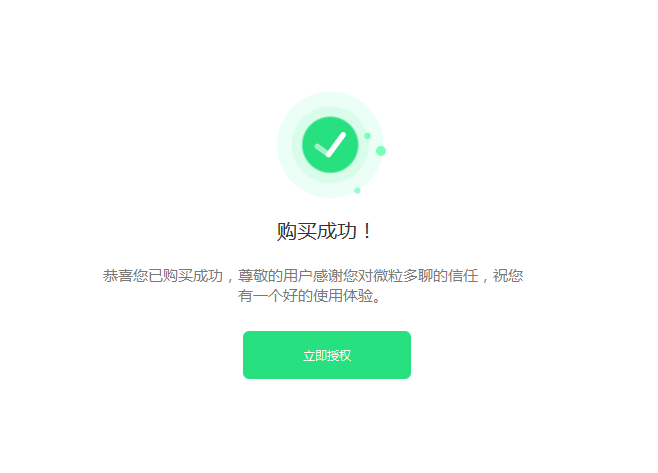This screenshot has height=473, width=658.
Task: Click the white tick mark inside the circle
Action: click(331, 145)
